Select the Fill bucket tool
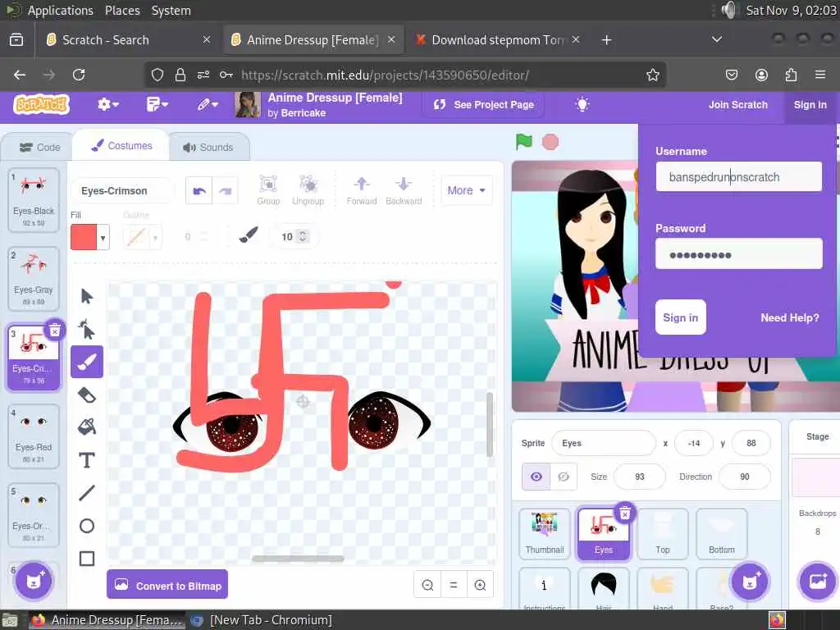 87,427
